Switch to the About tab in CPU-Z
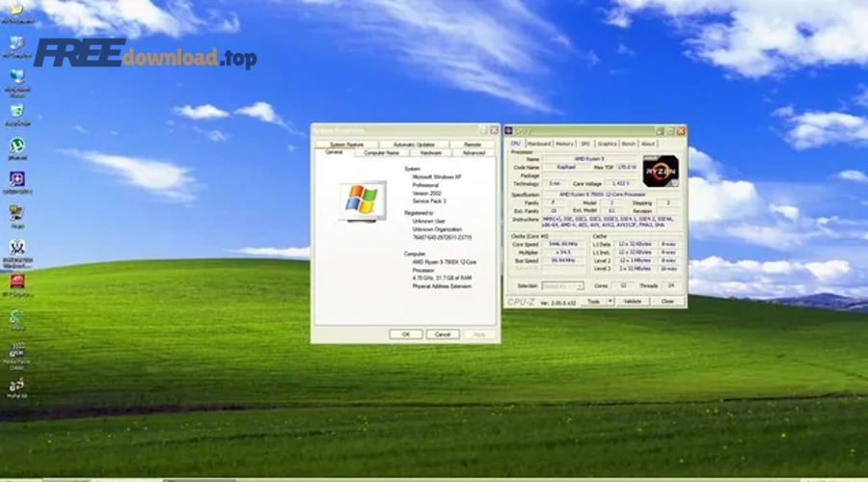This screenshot has height=482, width=868. pyautogui.click(x=648, y=144)
